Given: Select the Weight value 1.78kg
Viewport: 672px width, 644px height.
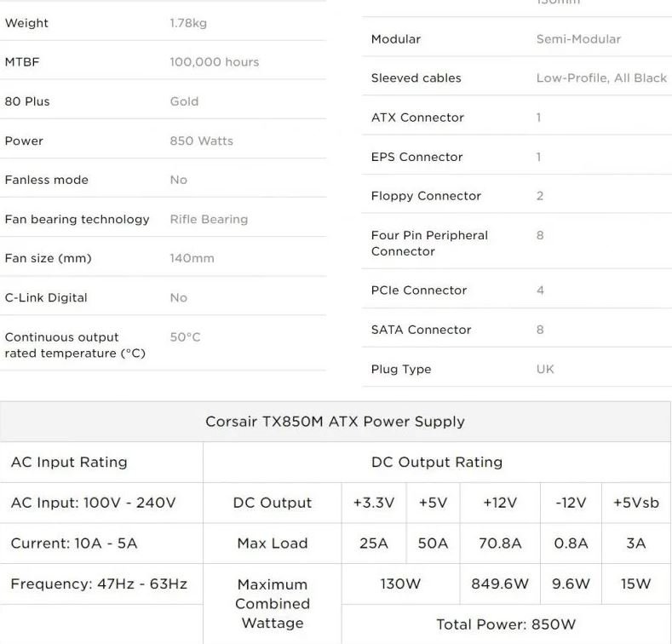Looking at the screenshot, I should click(188, 23).
